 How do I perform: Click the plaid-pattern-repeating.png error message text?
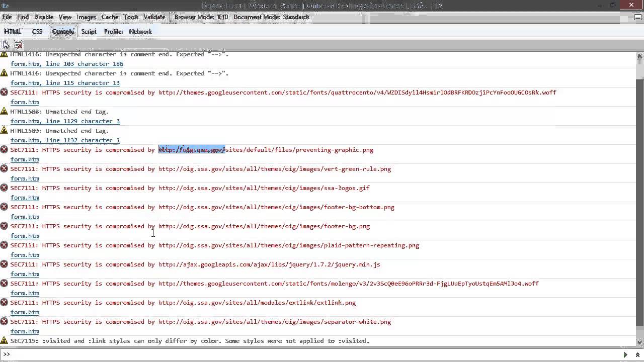215,245
